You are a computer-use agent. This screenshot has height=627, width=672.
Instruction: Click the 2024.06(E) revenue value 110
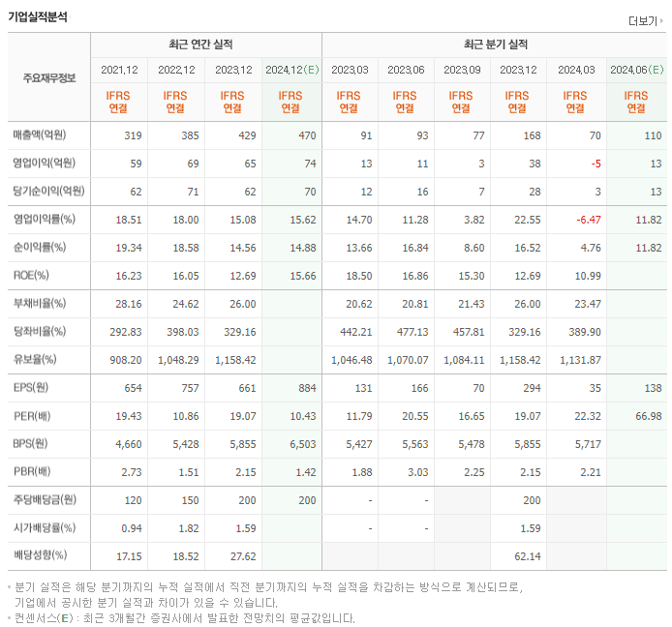coord(653,135)
